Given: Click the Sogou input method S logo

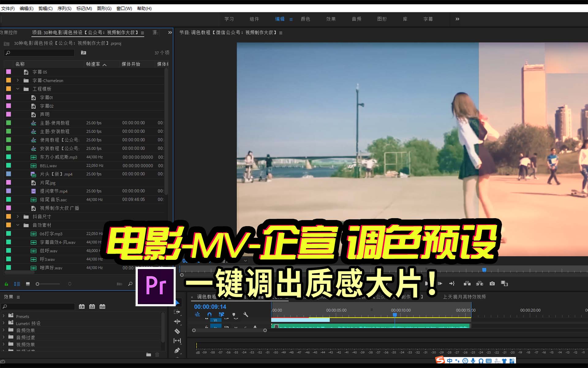Looking at the screenshot, I should (x=440, y=360).
